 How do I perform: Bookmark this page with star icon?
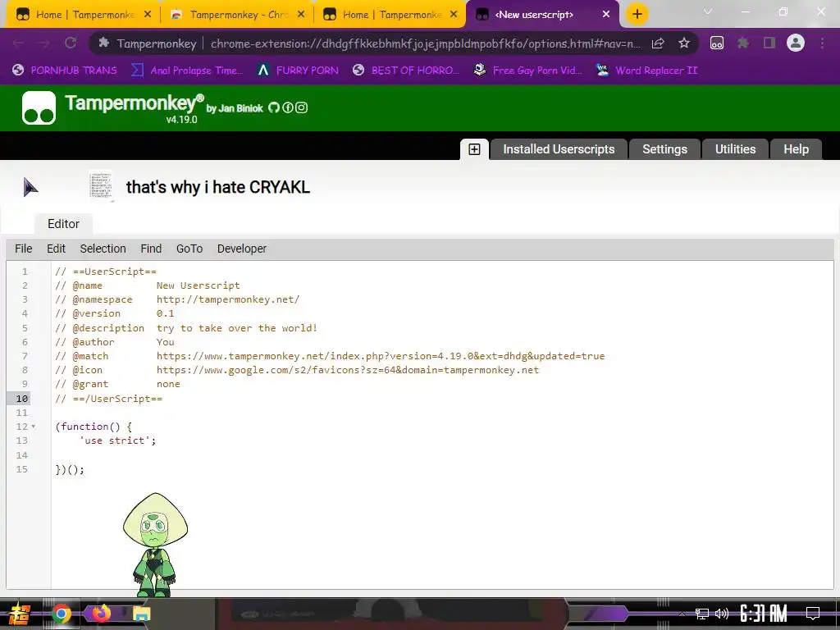tap(684, 43)
